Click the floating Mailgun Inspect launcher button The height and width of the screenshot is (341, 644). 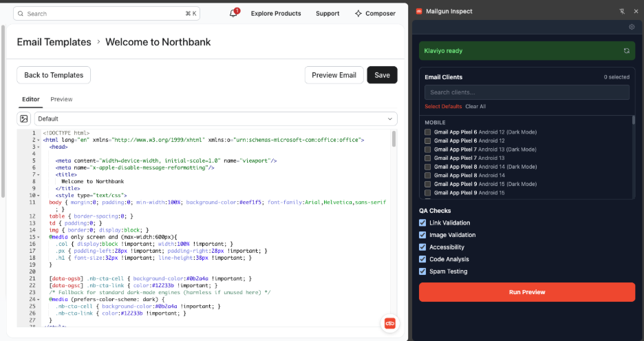point(389,324)
